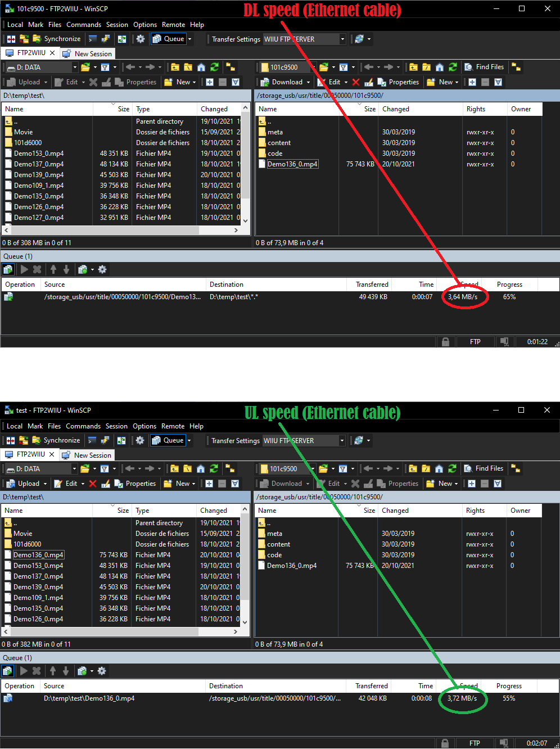Viewport: 560px width, 749px height.
Task: Click local Parent Directory icon in 101c9500 window
Action: point(175,67)
